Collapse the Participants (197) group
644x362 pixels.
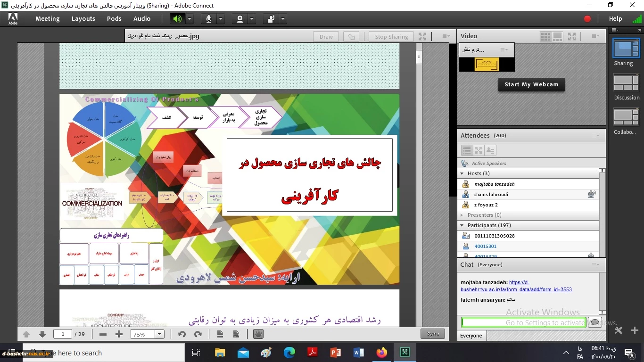pyautogui.click(x=462, y=225)
